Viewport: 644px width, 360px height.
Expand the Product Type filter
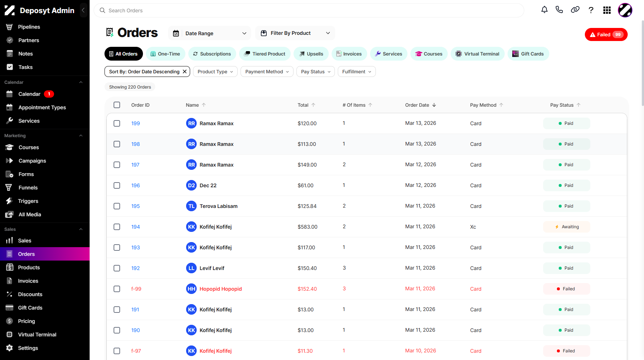(x=215, y=71)
